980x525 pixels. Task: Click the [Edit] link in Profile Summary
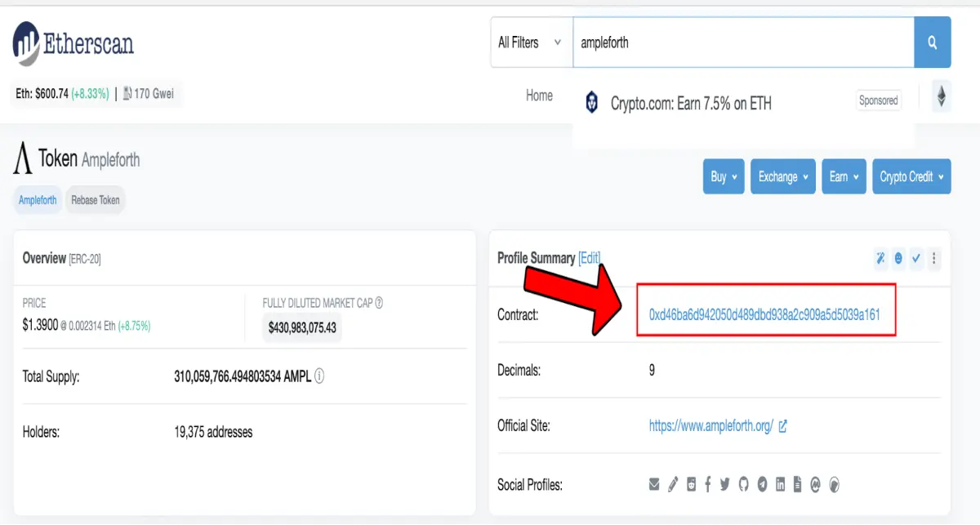590,258
